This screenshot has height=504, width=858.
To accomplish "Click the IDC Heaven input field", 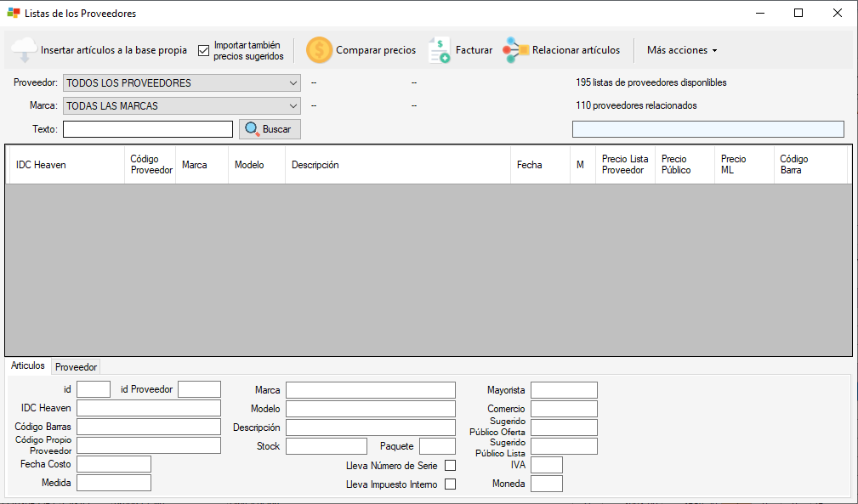I will pyautogui.click(x=149, y=408).
